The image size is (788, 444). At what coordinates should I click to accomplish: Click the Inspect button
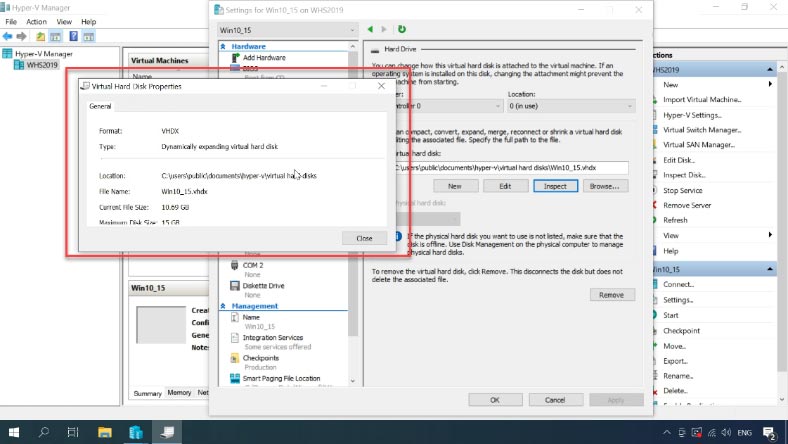point(555,186)
